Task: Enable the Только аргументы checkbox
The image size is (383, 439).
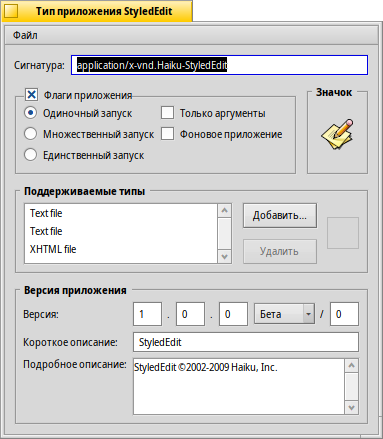Action: click(167, 113)
